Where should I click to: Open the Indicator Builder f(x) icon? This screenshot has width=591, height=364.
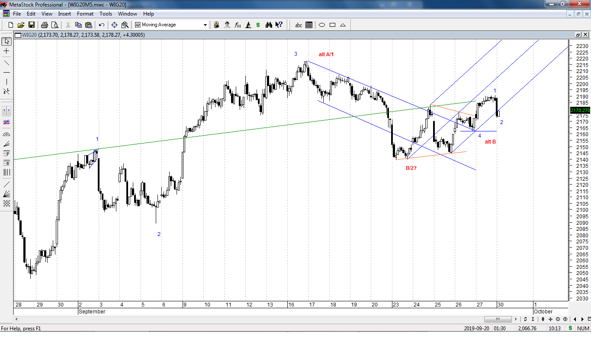(x=238, y=25)
